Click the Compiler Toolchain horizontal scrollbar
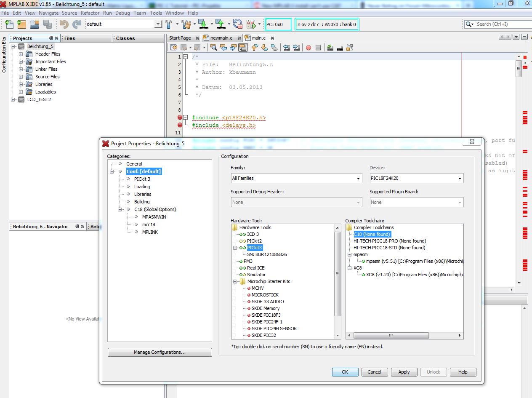This screenshot has width=532, height=398. [x=390, y=336]
